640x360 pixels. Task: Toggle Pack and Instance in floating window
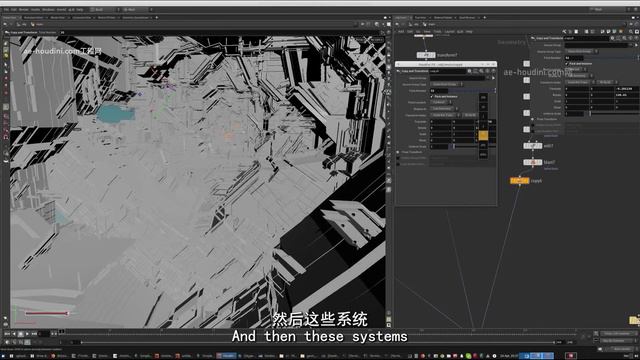click(432, 96)
